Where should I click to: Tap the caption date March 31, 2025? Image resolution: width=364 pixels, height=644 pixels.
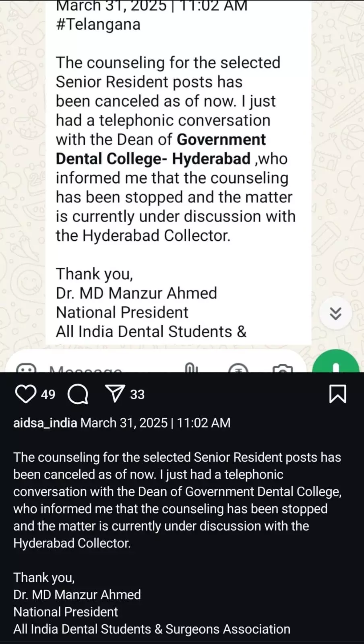tap(124, 423)
